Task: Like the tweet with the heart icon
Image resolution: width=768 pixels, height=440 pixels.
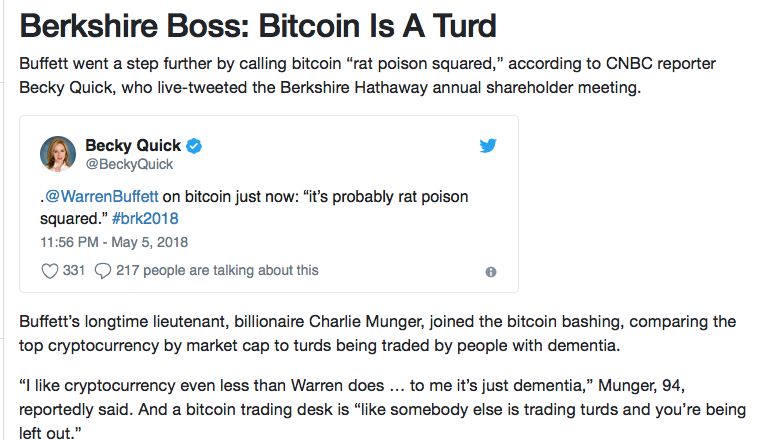Action: pos(49,270)
